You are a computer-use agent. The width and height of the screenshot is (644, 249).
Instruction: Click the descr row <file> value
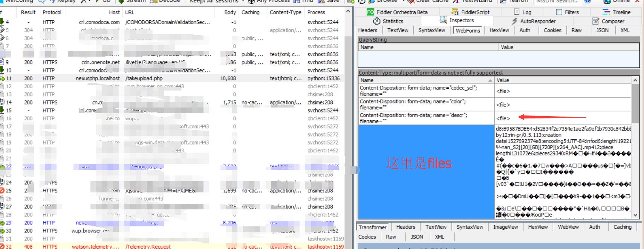[x=503, y=118]
